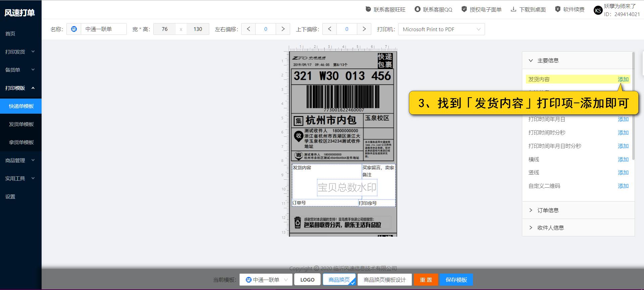This screenshot has width=644, height=290.
Task: Click the right panel vertical scrollbar
Action: (633, 106)
